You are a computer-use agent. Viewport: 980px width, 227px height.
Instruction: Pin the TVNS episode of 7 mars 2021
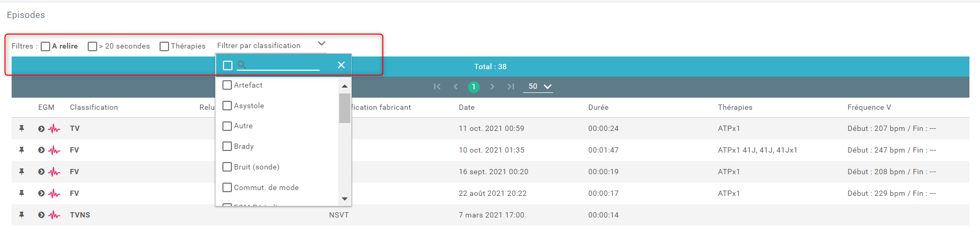tap(22, 215)
